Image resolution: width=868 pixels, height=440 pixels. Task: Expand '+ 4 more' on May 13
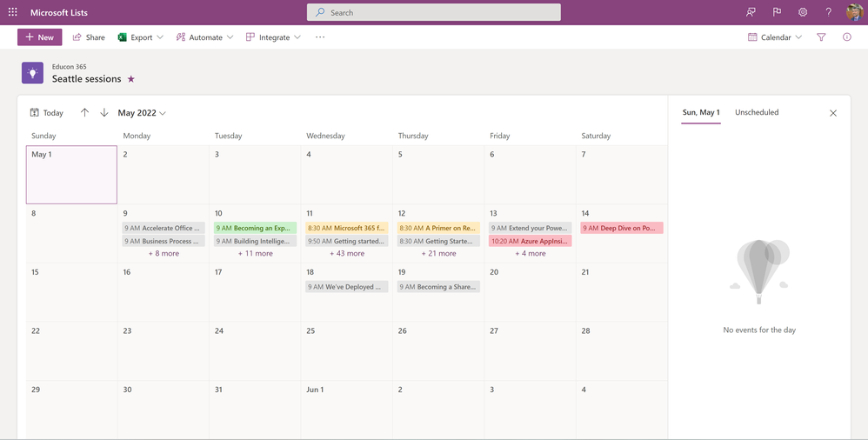point(531,254)
